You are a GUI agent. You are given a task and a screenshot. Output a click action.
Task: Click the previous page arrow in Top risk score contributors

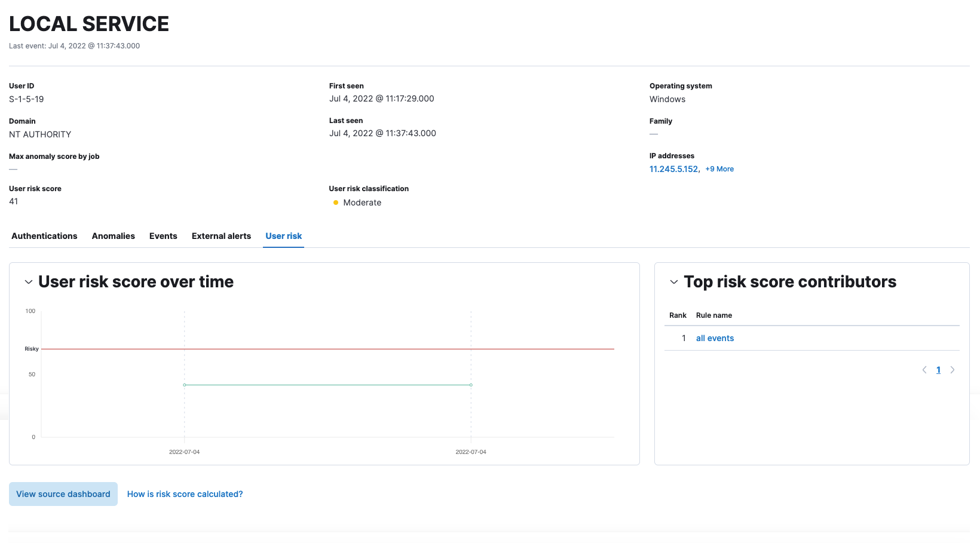click(x=924, y=369)
